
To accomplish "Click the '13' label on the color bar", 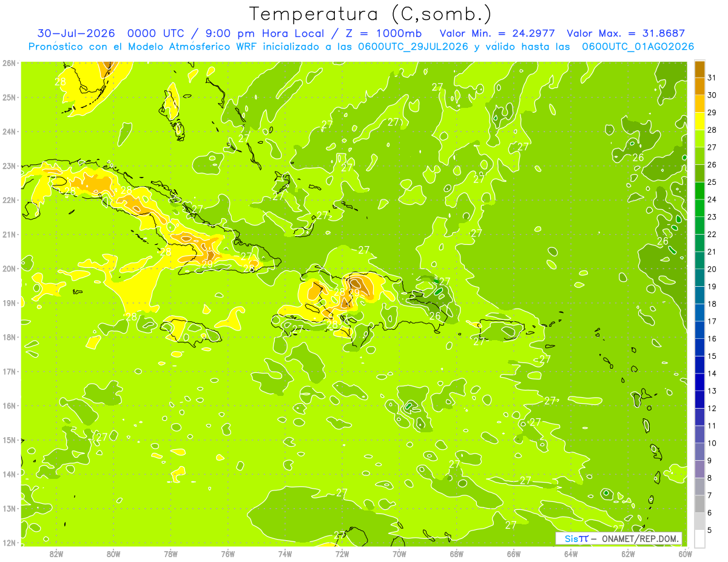I will point(712,390).
